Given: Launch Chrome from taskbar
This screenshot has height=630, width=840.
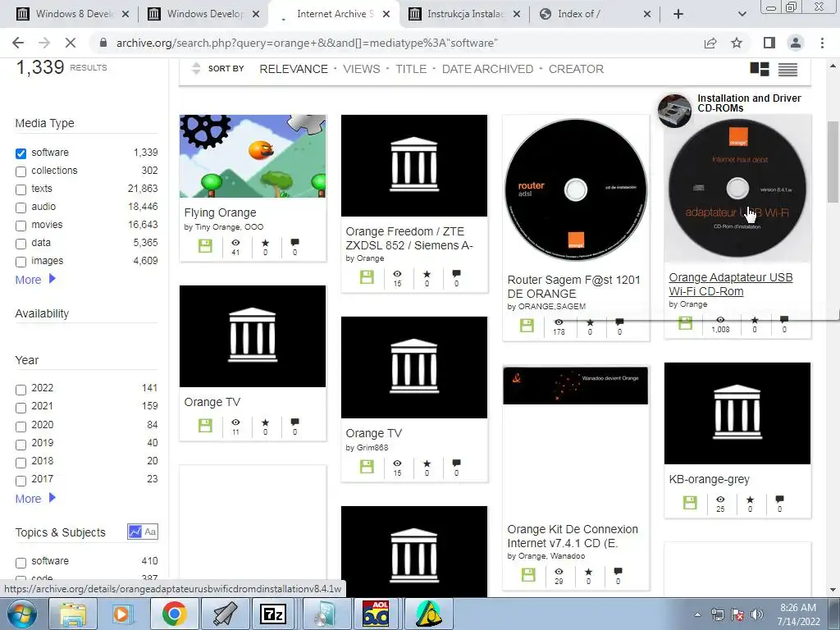Looking at the screenshot, I should 174,614.
